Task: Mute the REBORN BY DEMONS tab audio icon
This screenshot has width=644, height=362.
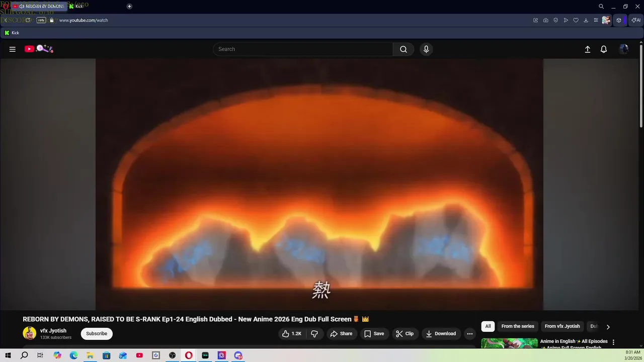Action: [22, 6]
